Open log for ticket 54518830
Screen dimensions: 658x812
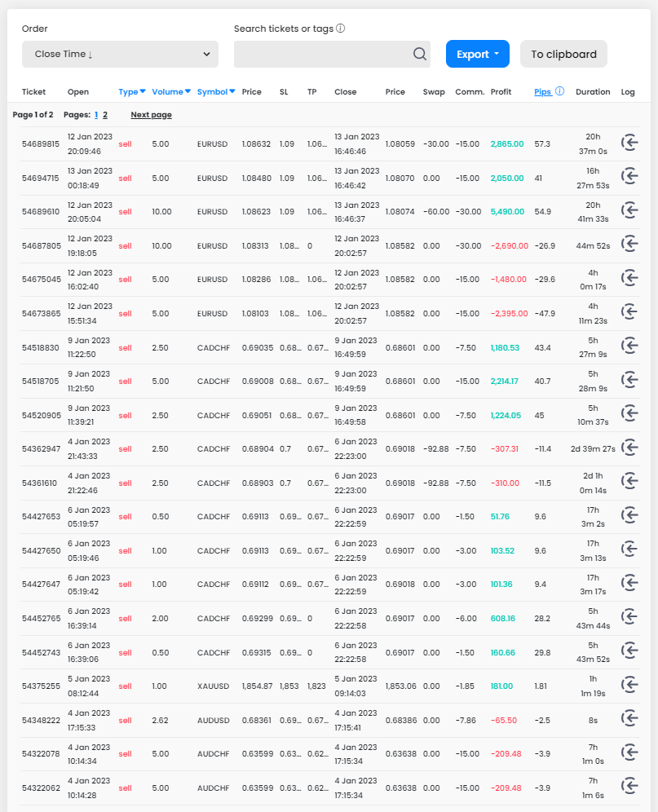pyautogui.click(x=629, y=347)
